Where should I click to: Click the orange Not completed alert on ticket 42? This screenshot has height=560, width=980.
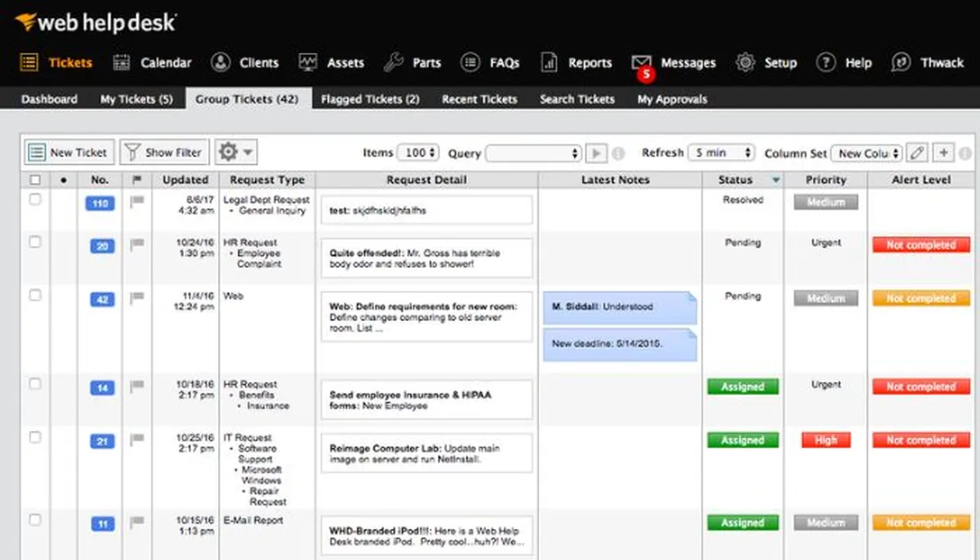click(920, 299)
